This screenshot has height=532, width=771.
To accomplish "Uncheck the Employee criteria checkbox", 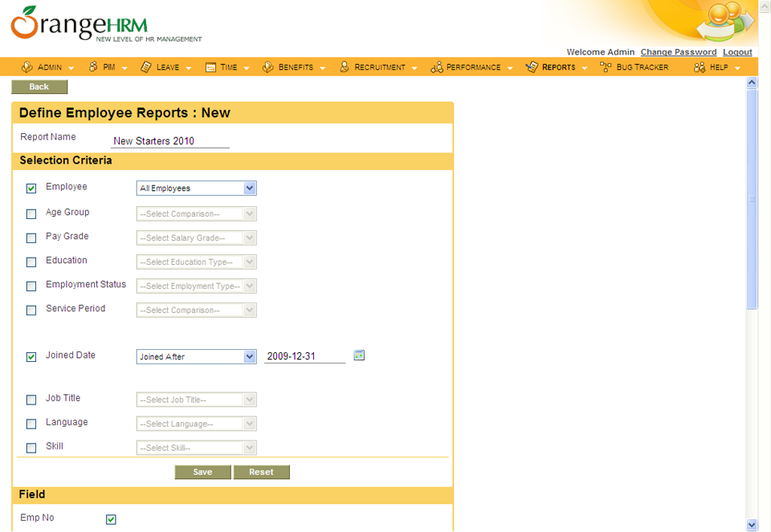I will pyautogui.click(x=31, y=188).
